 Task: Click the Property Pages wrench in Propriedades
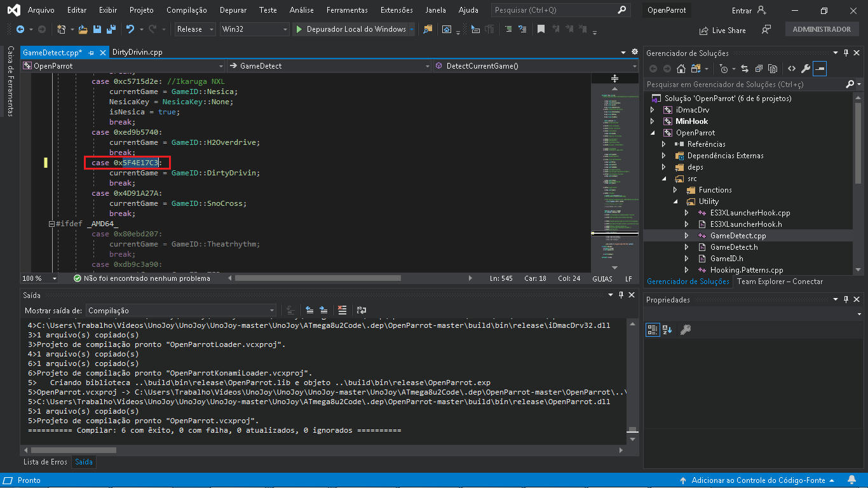pyautogui.click(x=685, y=329)
